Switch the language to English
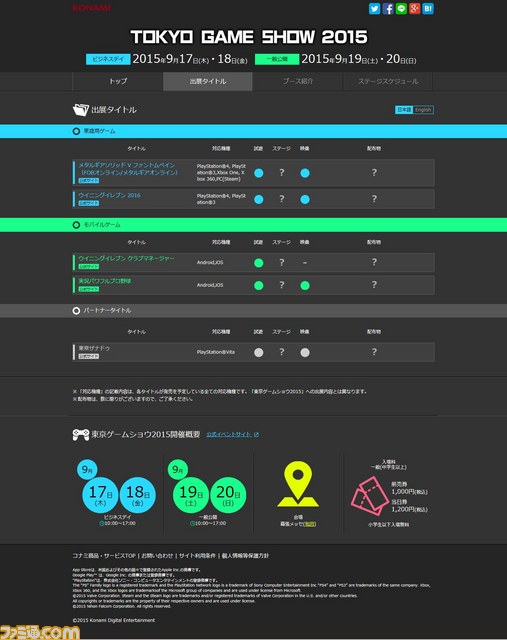The image size is (507, 640). pyautogui.click(x=423, y=110)
